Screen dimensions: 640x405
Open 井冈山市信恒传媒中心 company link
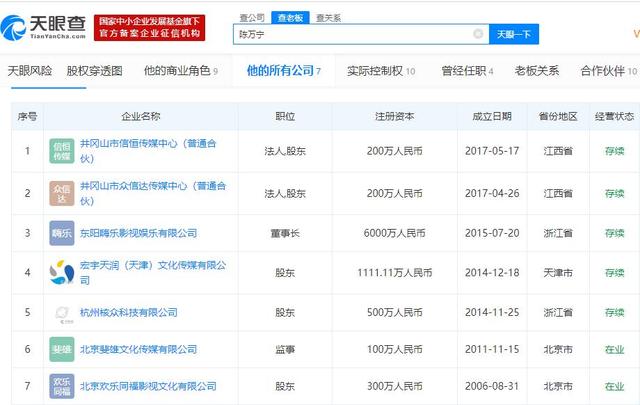148,151
